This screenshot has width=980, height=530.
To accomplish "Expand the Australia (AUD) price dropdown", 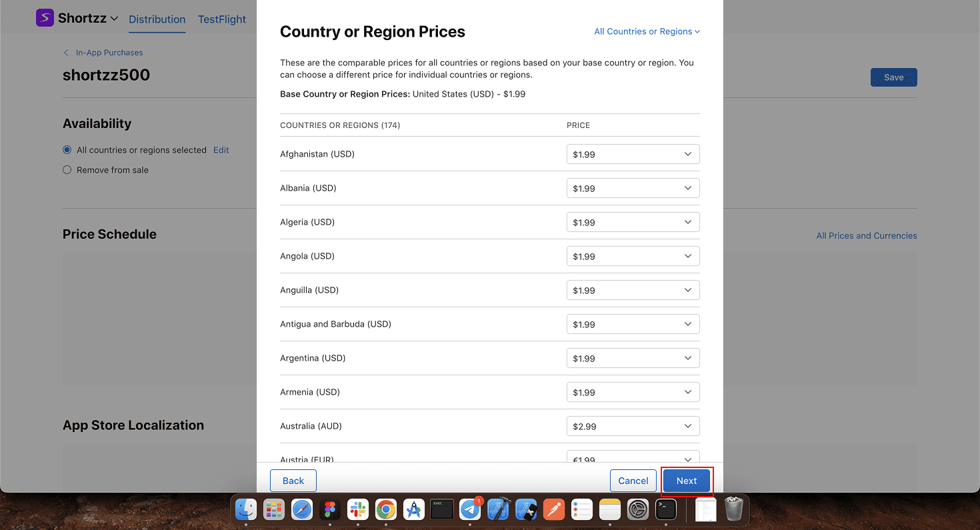I will 633,426.
